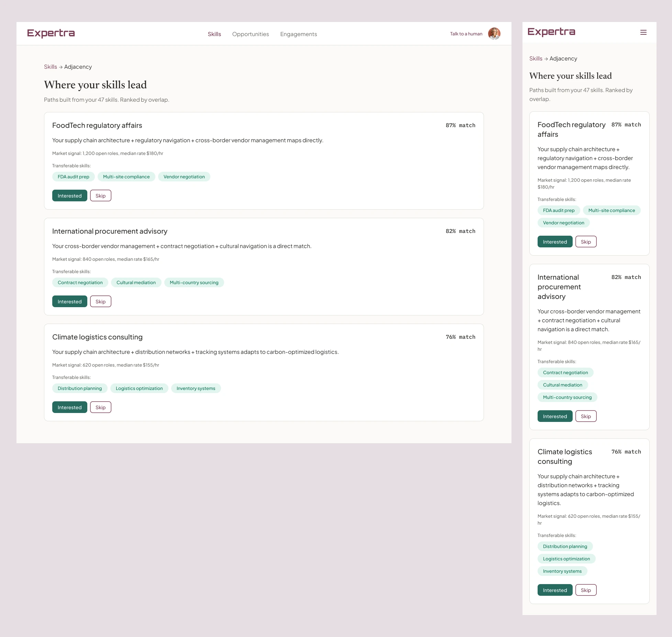Click the desktop Cultural mediation skill tag
Viewport: 672px width, 637px height.
tap(136, 282)
